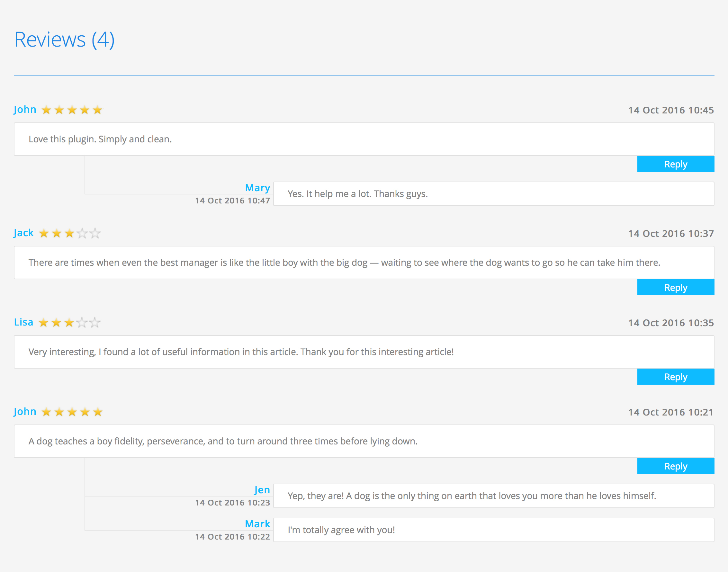Click the 14 Oct 2016 10:37 timestamp
Viewport: 728px width, 572px height.
[x=671, y=233]
